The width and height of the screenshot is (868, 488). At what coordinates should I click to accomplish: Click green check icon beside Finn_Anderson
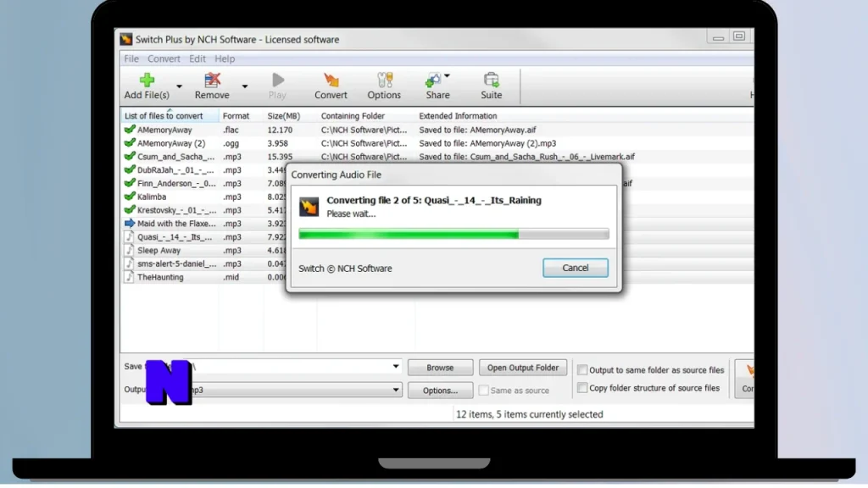point(130,183)
